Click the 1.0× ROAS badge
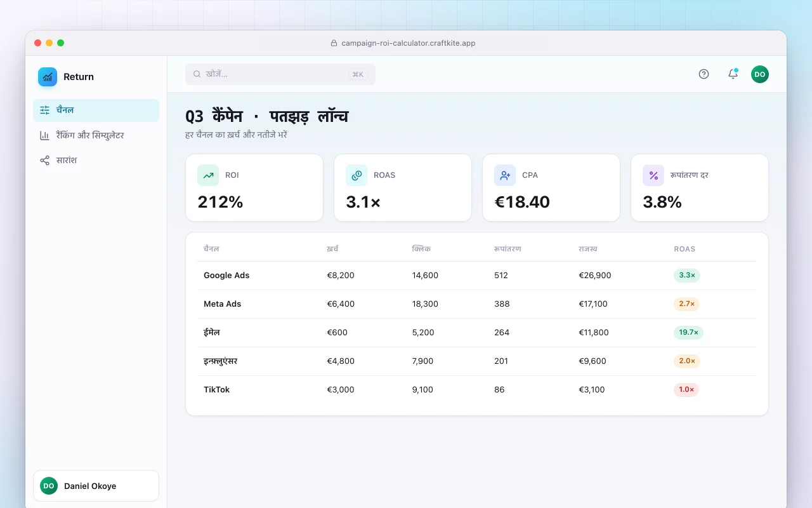812x508 pixels. (686, 390)
